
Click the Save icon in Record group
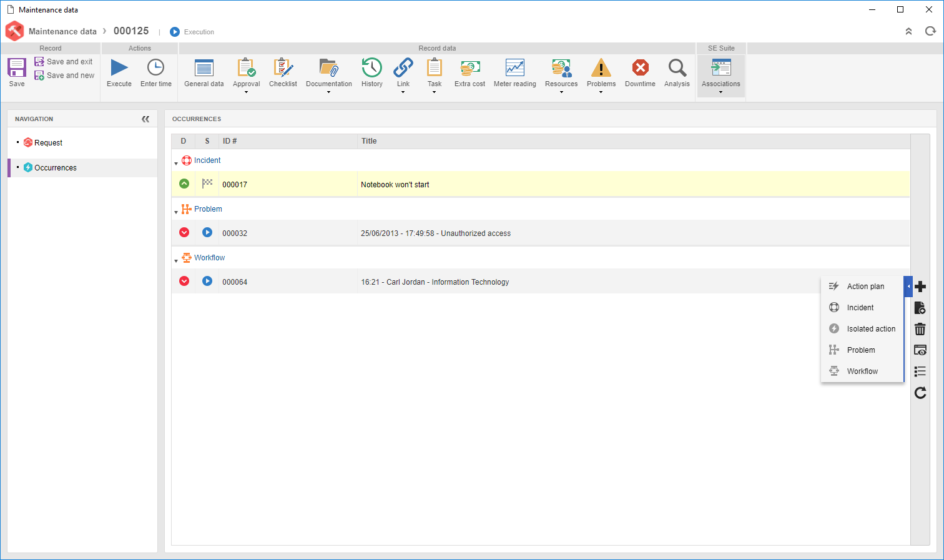17,67
